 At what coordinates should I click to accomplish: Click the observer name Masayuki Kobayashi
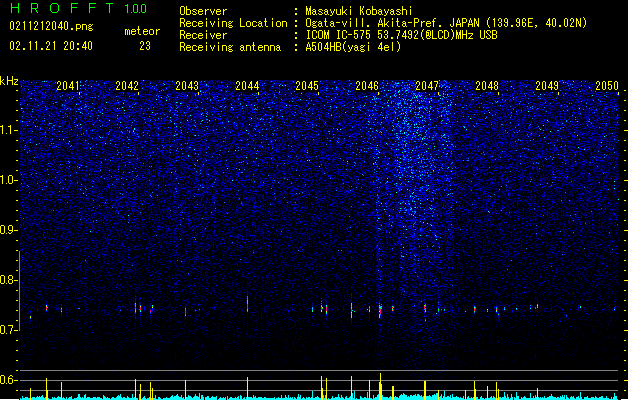[x=359, y=11]
